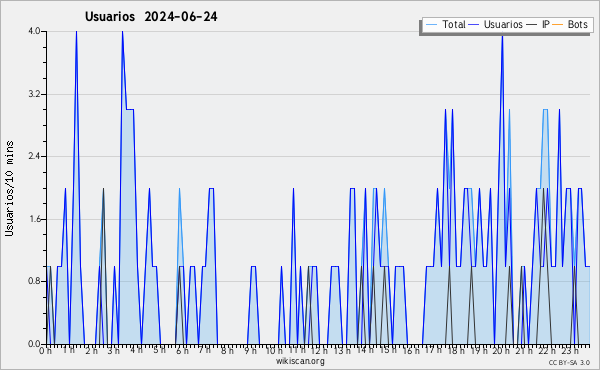600x370 pixels.
Task: Click the 1.6 y-axis value
Action: 34,219
